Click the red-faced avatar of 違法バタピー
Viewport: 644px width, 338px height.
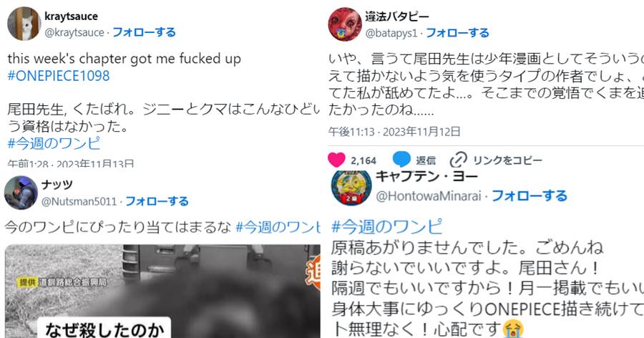point(345,24)
